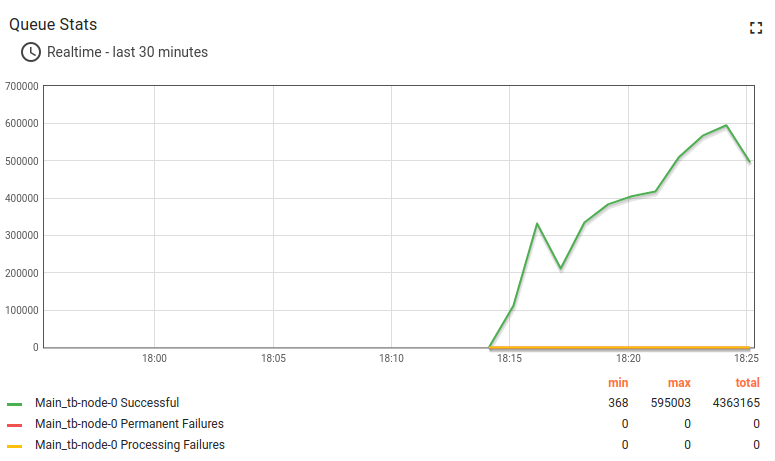This screenshot has width=775, height=461.
Task: Open Realtime - last 30 minutes selector
Action: tap(127, 52)
